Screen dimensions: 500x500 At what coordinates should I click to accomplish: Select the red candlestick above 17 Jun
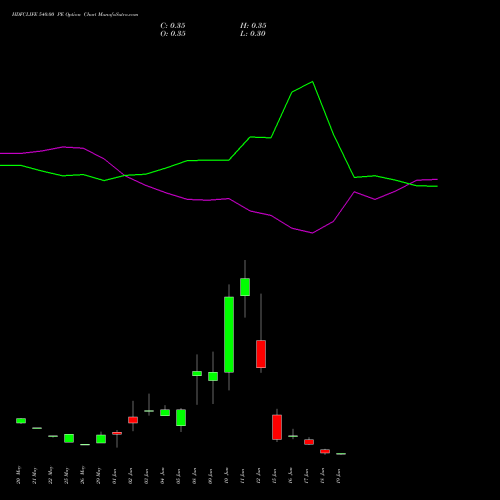[x=309, y=442]
